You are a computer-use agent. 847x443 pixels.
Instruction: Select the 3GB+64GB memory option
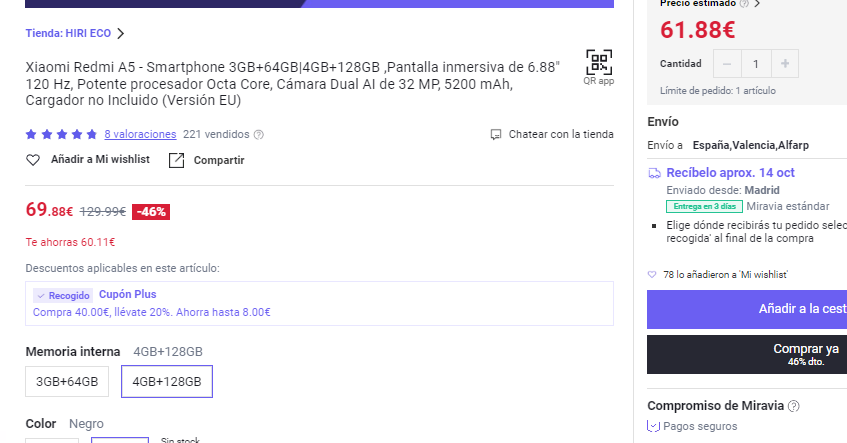tap(67, 381)
